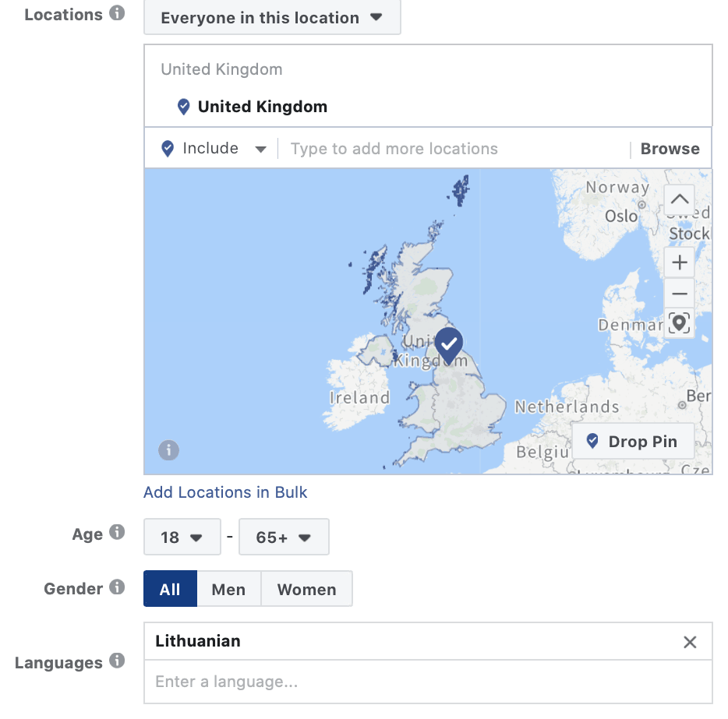
Task: Select Women gender option
Action: [306, 589]
